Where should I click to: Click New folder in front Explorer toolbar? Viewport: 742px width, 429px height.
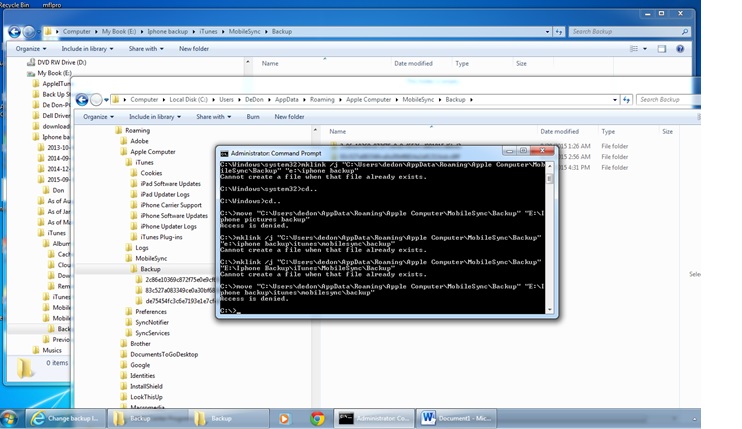click(x=289, y=117)
